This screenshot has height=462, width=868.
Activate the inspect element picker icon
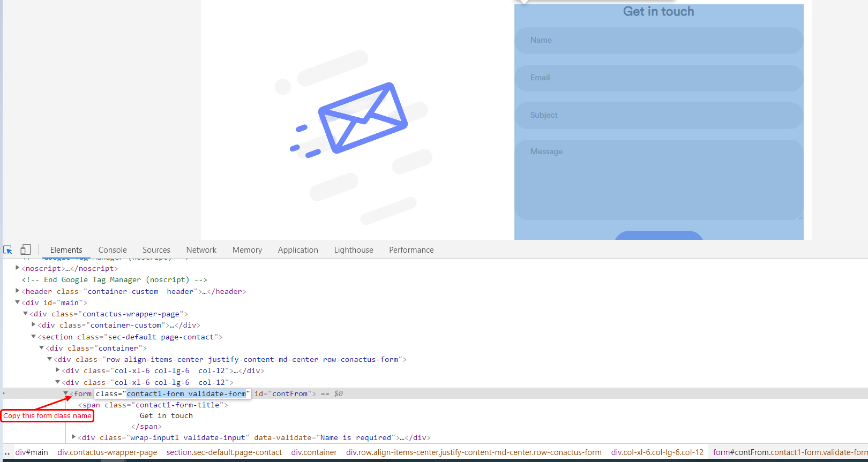pos(8,250)
